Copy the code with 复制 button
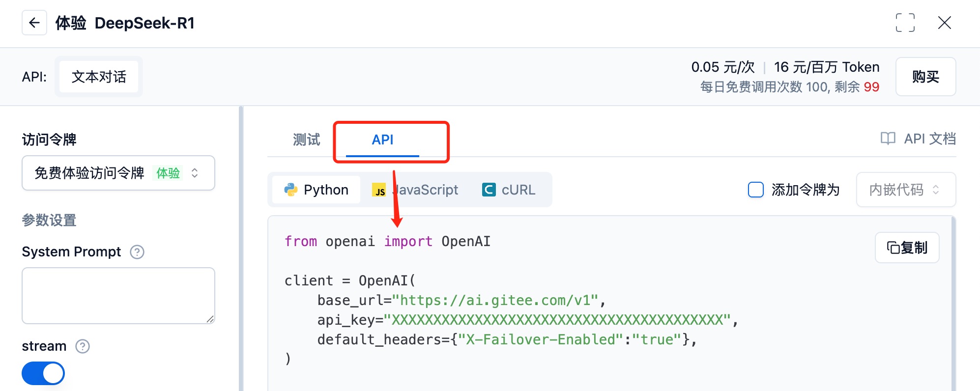 click(907, 248)
